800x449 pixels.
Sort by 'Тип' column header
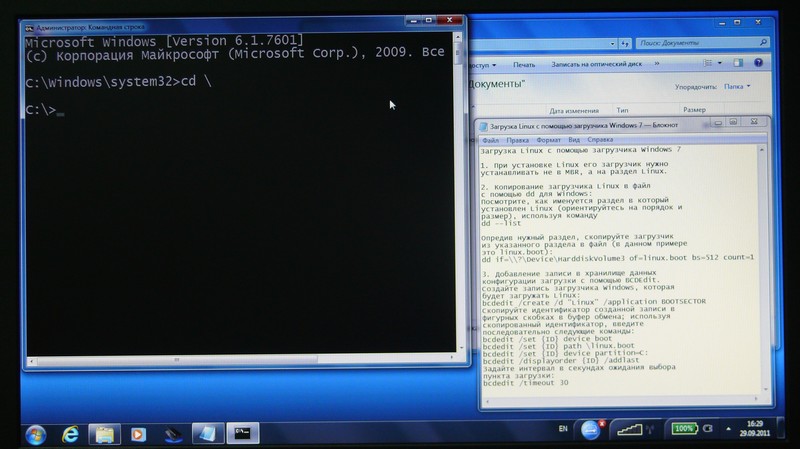[x=622, y=110]
